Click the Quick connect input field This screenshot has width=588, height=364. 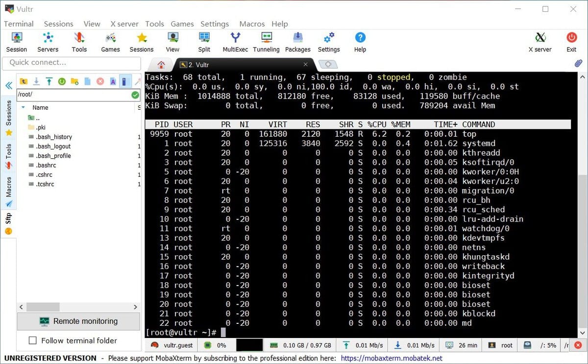[71, 63]
